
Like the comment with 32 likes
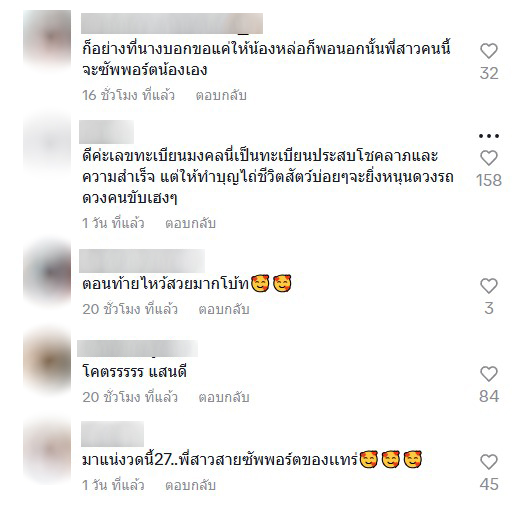click(489, 51)
